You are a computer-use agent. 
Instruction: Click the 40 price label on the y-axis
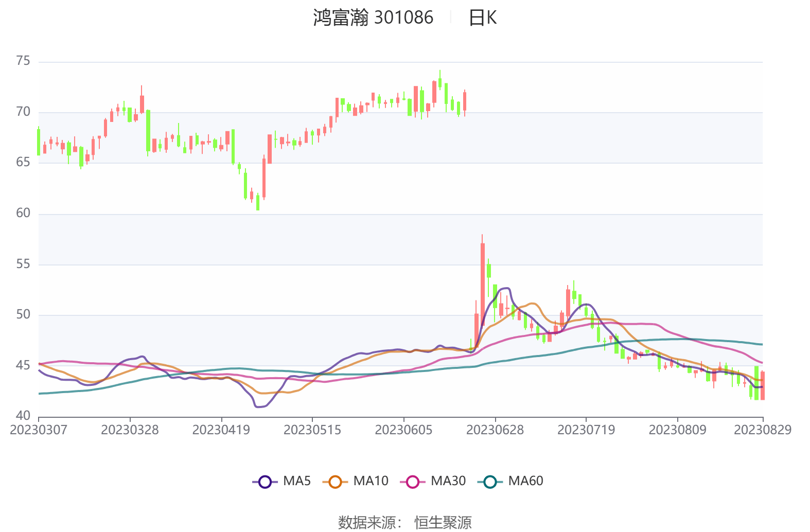(x=23, y=416)
